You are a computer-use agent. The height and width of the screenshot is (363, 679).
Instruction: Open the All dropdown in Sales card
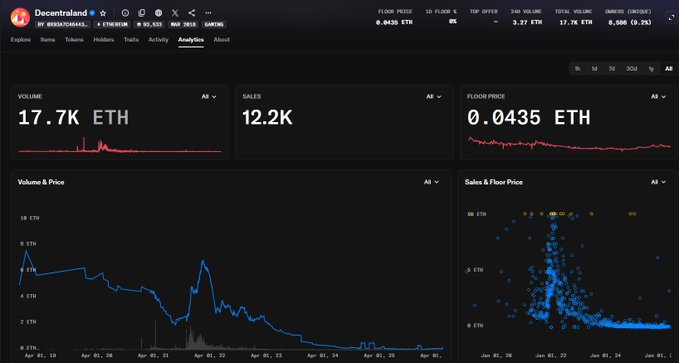tap(434, 97)
